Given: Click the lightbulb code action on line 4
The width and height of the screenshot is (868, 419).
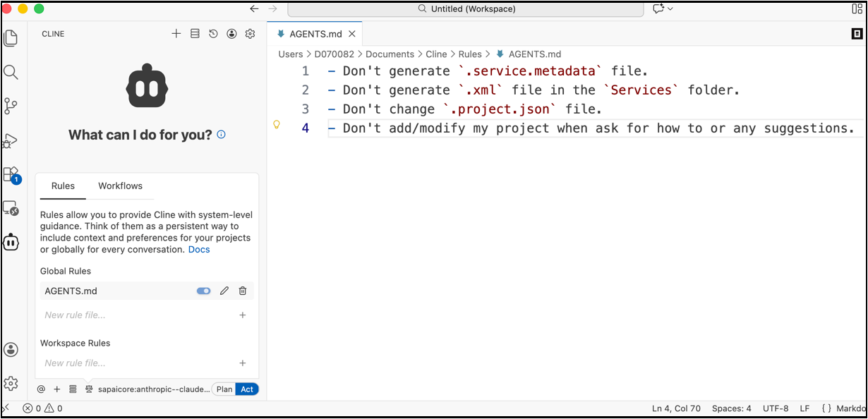Looking at the screenshot, I should pos(277,125).
